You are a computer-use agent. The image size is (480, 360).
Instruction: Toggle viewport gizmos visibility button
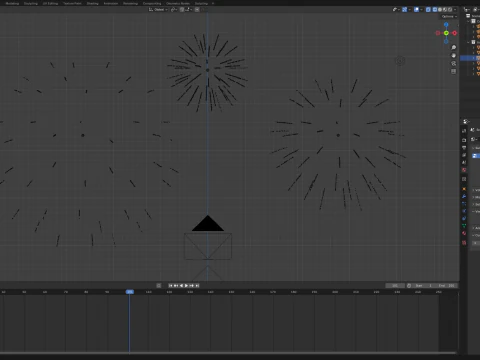(x=404, y=9)
